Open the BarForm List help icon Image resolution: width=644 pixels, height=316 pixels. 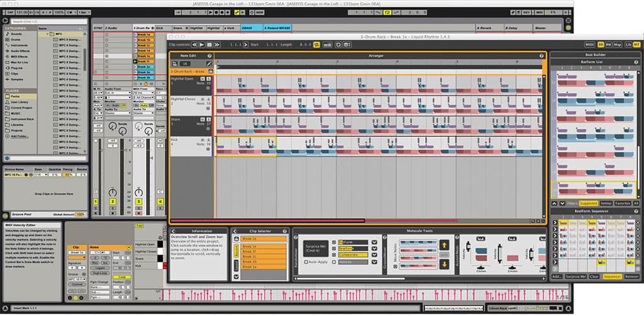(636, 62)
